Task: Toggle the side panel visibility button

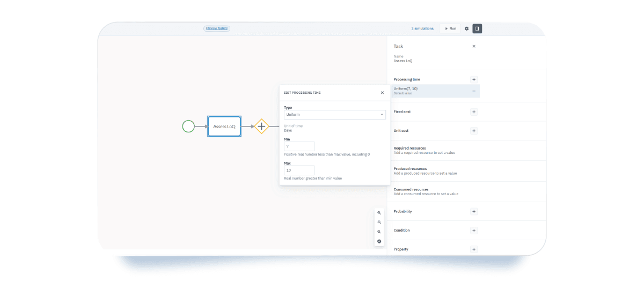Action: tap(477, 28)
